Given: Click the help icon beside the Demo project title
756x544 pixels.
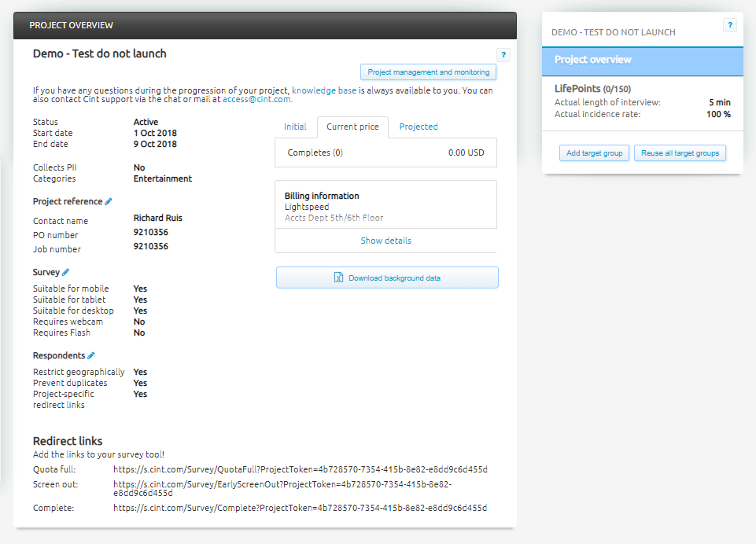Looking at the screenshot, I should coord(503,55).
